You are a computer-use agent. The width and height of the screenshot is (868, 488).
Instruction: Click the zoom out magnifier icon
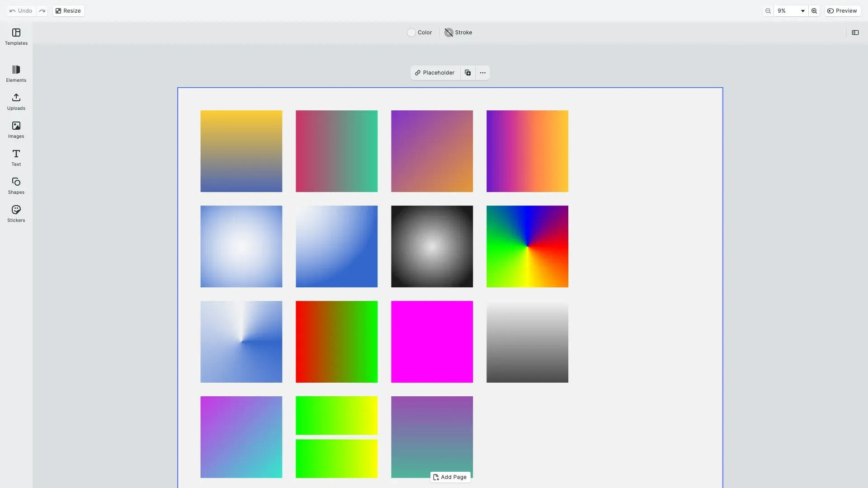(x=768, y=11)
